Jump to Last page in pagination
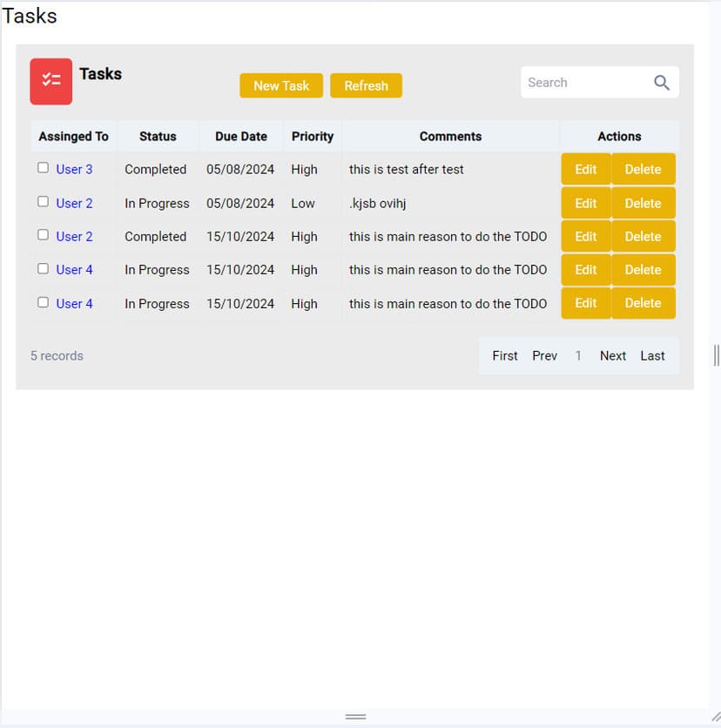The image size is (721, 728). point(653,356)
